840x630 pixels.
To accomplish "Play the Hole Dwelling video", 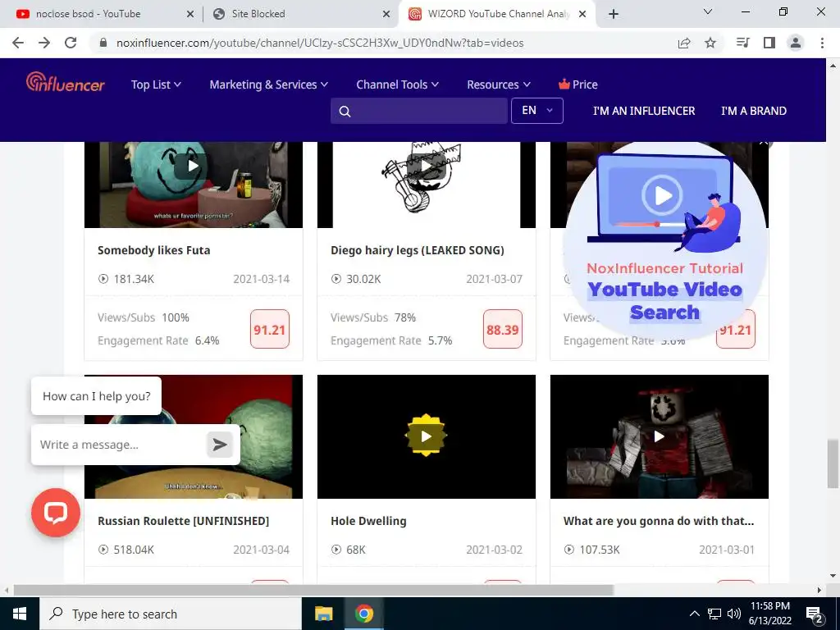I will pyautogui.click(x=427, y=436).
